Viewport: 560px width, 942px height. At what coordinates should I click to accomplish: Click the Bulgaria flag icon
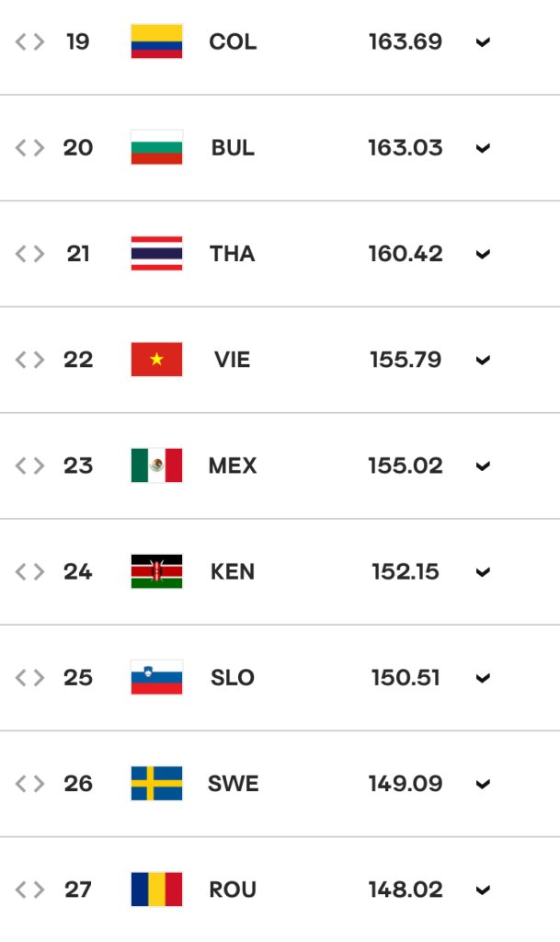(x=156, y=147)
